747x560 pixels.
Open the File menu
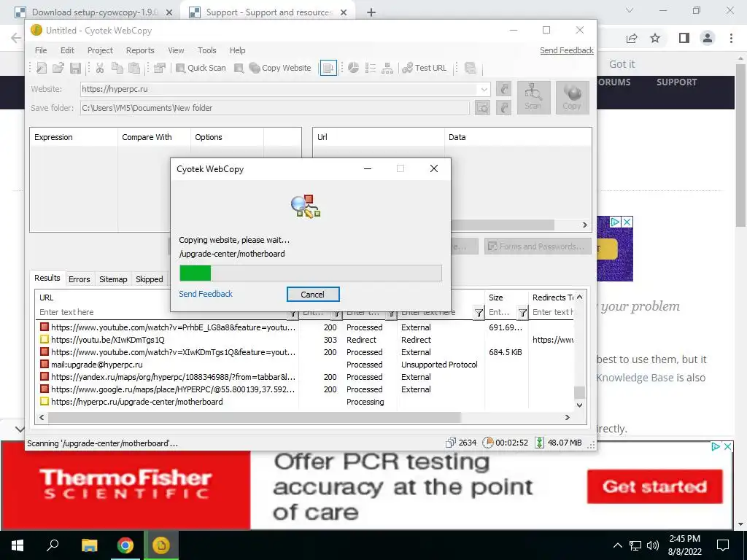(x=41, y=50)
